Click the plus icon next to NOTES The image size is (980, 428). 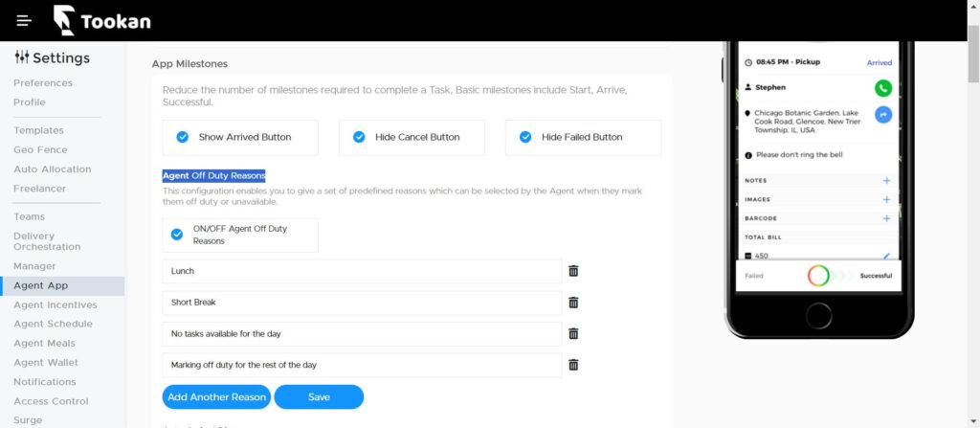[886, 181]
